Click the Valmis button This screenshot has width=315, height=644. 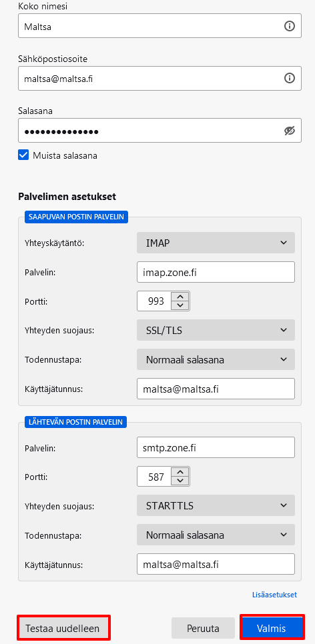(x=272, y=629)
